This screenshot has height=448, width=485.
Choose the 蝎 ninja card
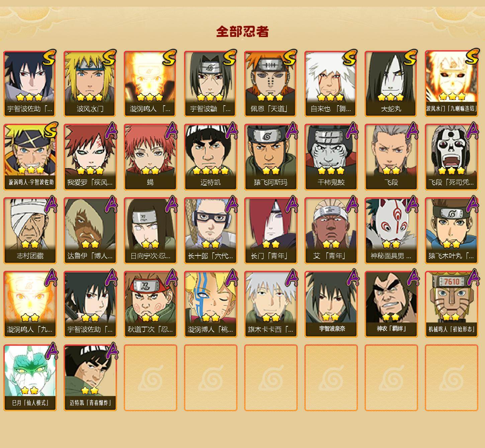pyautogui.click(x=150, y=157)
